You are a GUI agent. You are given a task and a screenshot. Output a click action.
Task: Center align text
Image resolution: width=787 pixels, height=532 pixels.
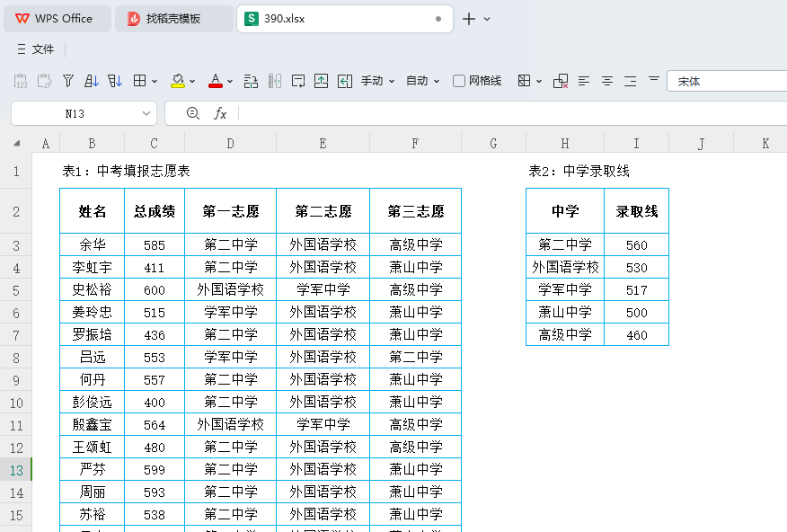pos(606,81)
